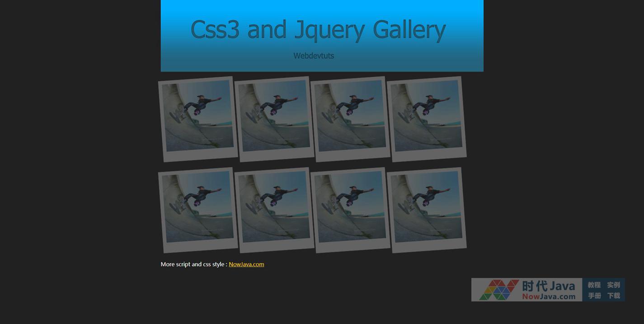This screenshot has width=644, height=324.
Task: Click the Webdevtuts subtitle in header
Action: click(x=314, y=56)
